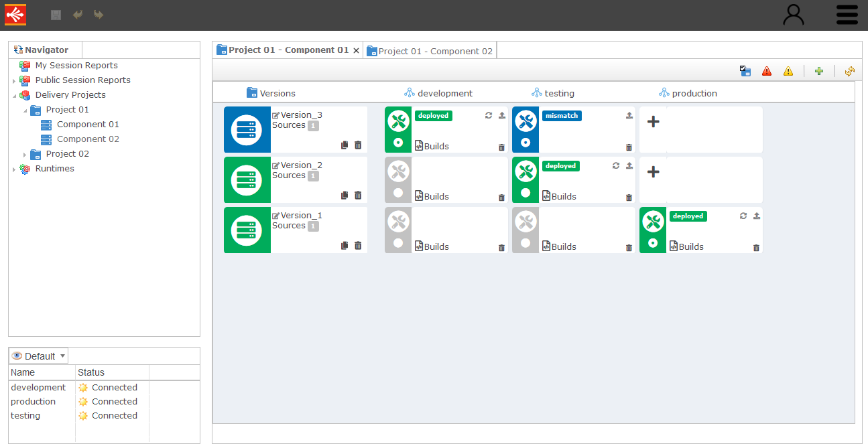This screenshot has height=448, width=868.
Task: Select Component 01 in the tree
Action: pos(88,124)
